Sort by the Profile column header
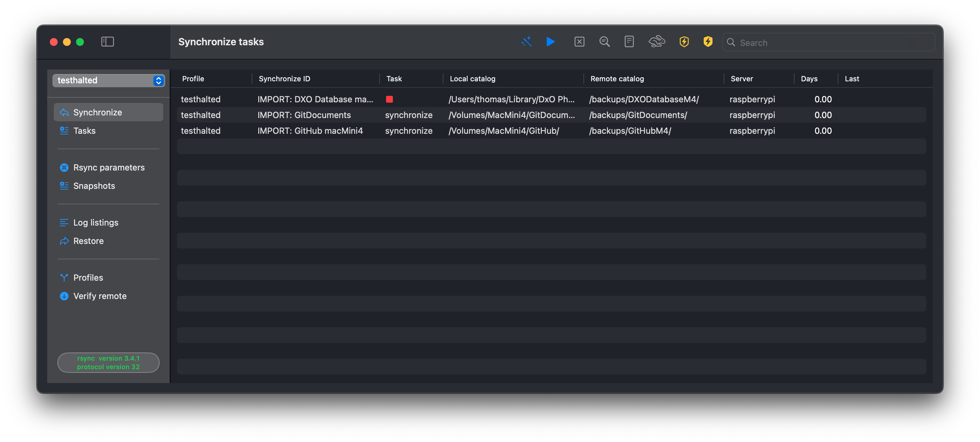This screenshot has height=442, width=980. (x=193, y=79)
